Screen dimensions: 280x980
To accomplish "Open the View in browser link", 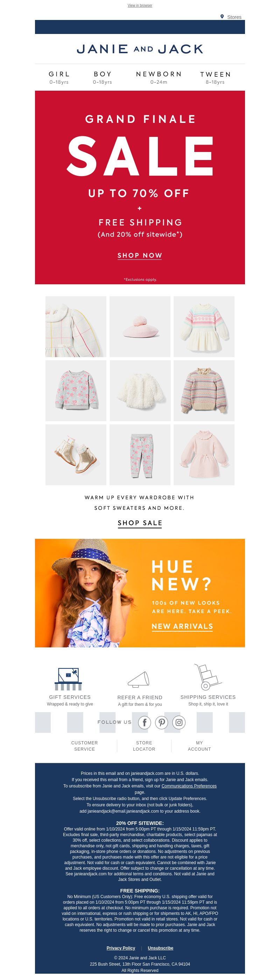I will click(x=140, y=5).
